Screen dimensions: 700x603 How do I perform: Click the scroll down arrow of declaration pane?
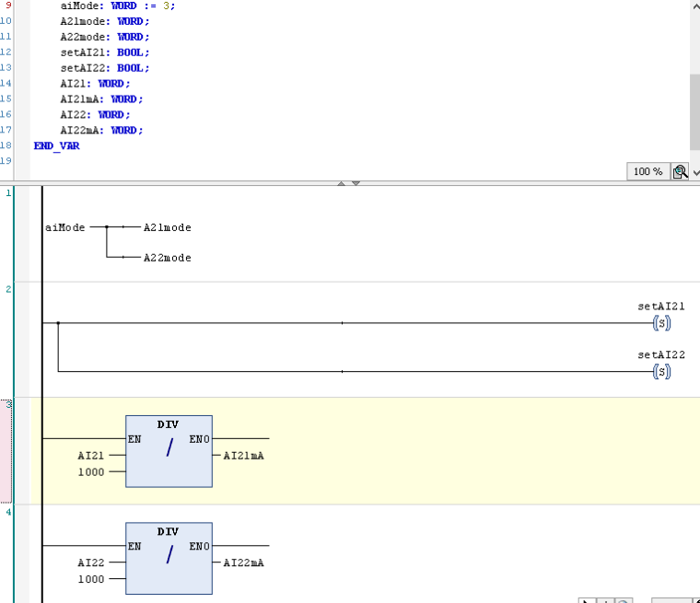click(695, 172)
